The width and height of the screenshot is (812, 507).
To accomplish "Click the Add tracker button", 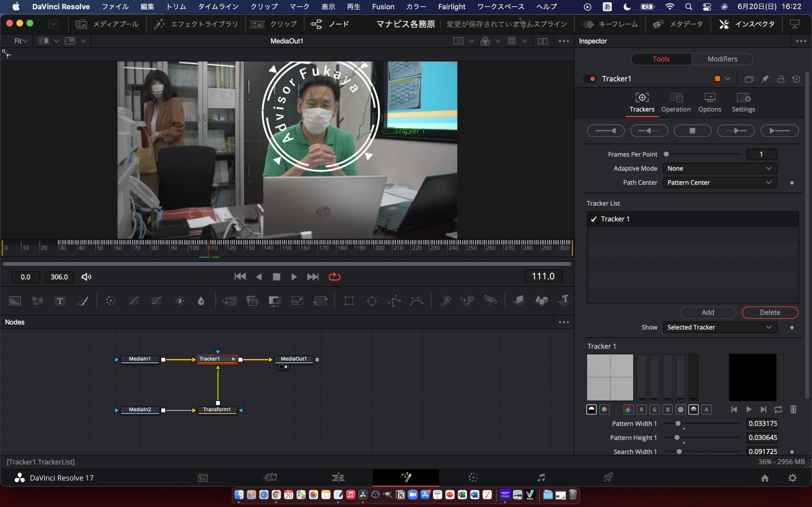I will point(708,312).
